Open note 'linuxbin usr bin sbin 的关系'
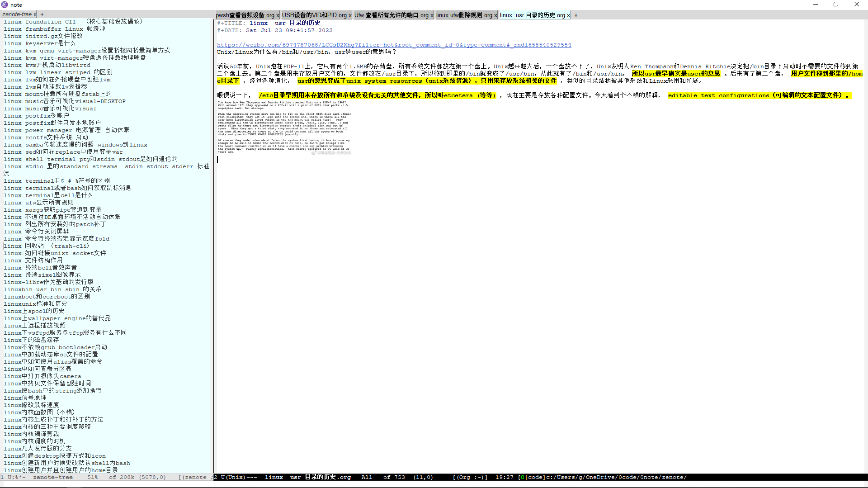Screen dimensions: 868x488 tap(52, 289)
